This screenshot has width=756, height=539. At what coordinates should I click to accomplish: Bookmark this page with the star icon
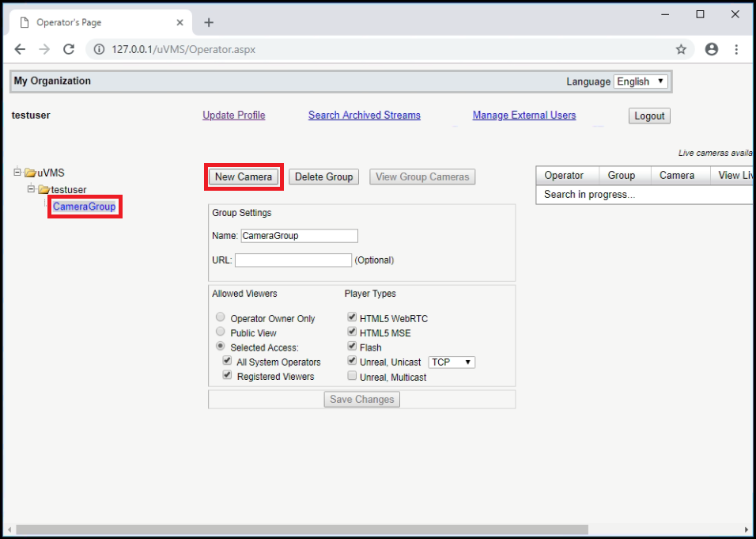[681, 49]
